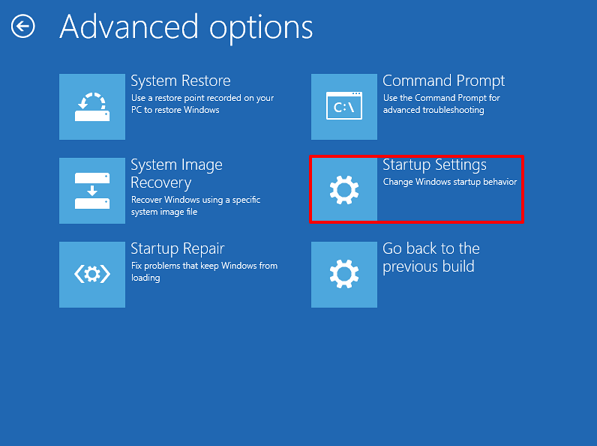
Task: Click the Advanced options page heading
Action: click(186, 27)
